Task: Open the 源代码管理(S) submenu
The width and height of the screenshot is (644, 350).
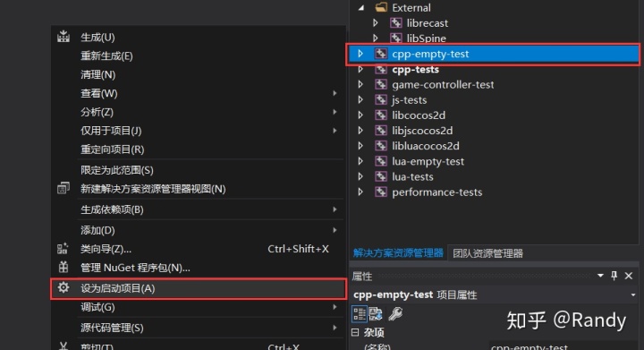Action: click(x=198, y=328)
